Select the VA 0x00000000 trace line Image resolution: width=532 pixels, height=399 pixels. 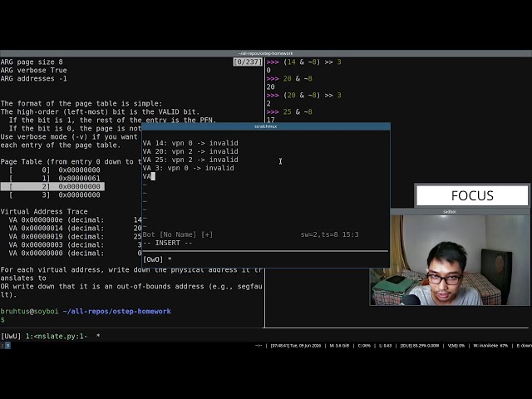(x=76, y=253)
